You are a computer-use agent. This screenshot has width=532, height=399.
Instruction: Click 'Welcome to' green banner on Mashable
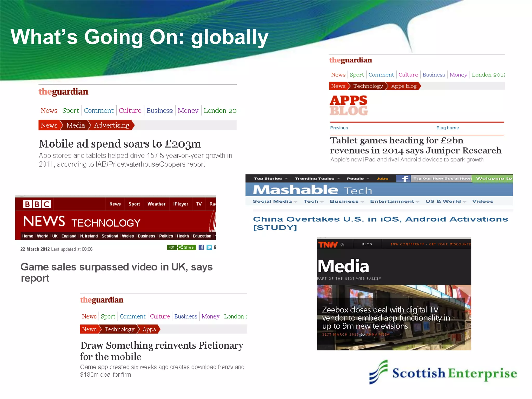493,178
